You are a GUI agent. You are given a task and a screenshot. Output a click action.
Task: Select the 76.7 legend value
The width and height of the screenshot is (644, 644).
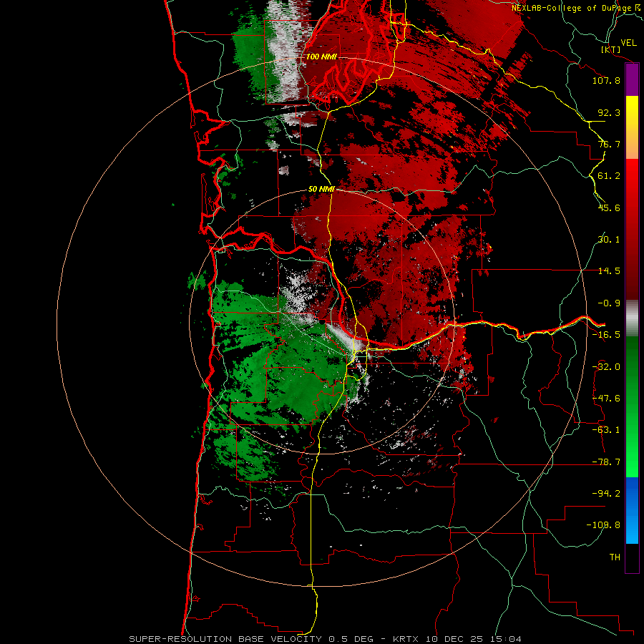[x=609, y=144]
